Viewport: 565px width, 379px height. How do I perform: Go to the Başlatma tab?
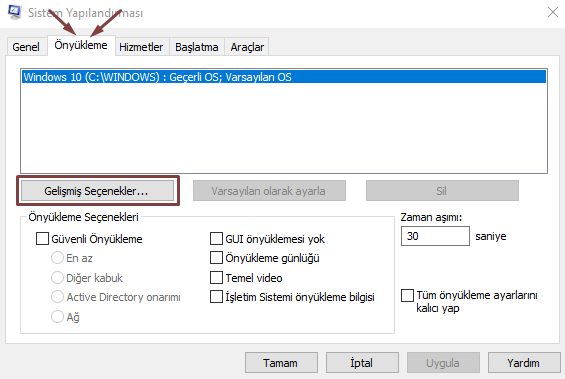tap(197, 47)
